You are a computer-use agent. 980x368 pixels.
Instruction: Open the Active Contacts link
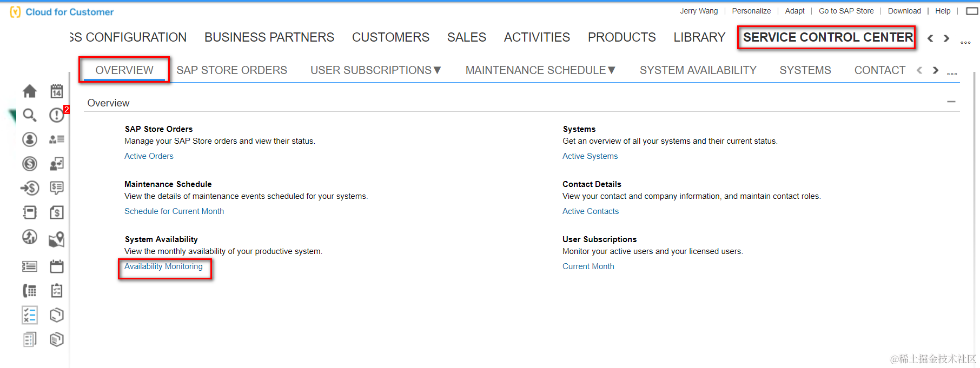click(x=591, y=211)
